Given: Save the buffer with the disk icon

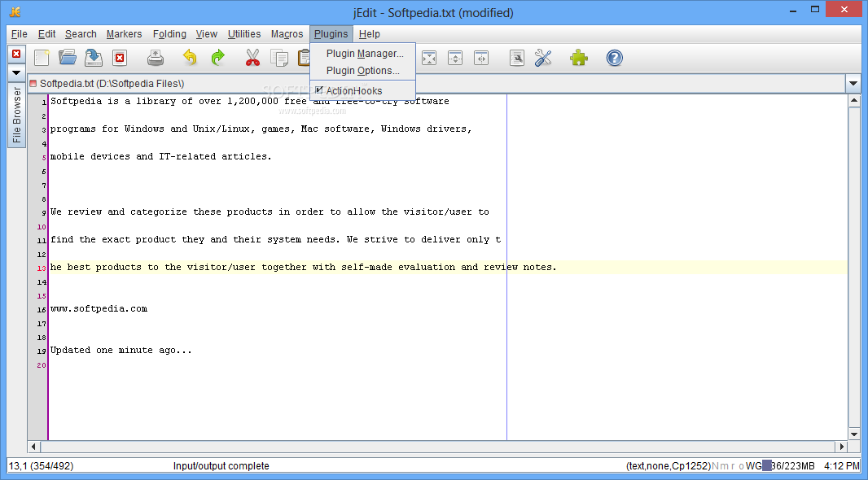Looking at the screenshot, I should [94, 58].
